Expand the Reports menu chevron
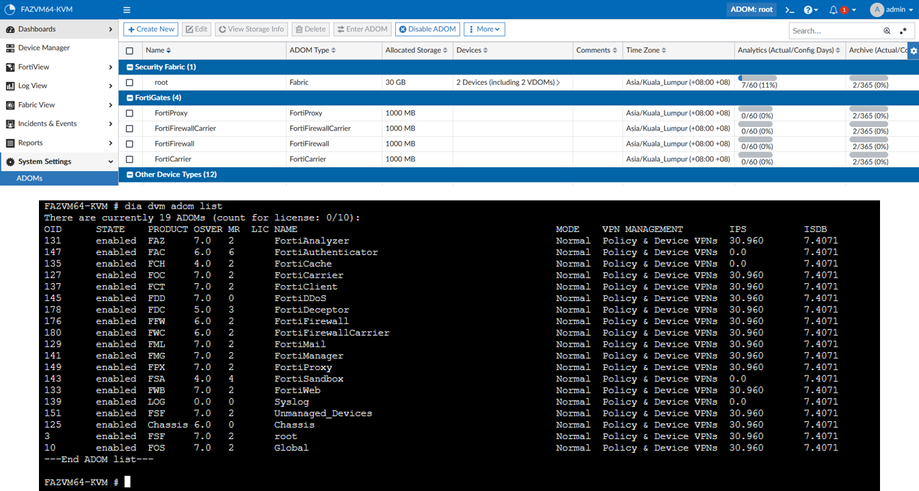 [111, 143]
